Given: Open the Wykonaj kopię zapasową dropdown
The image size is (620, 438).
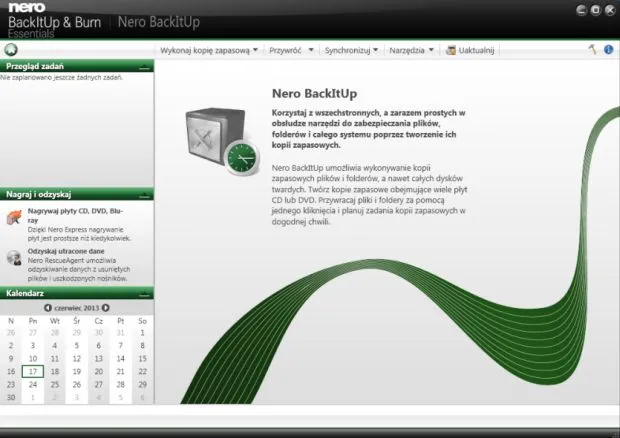Looking at the screenshot, I should click(x=209, y=49).
